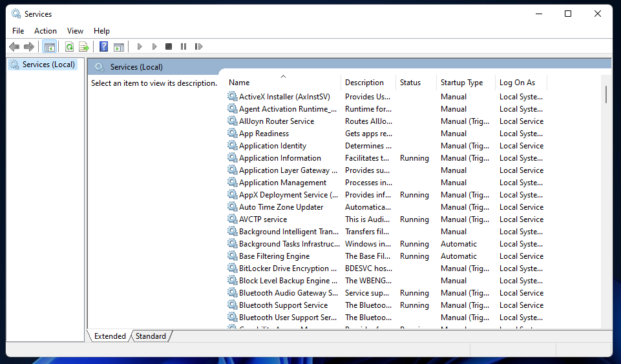
Task: Open the File menu
Action: 18,31
